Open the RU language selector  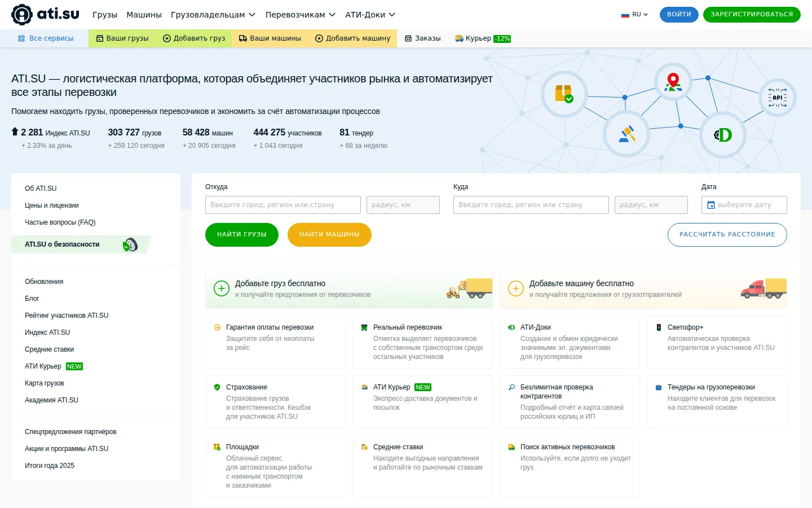point(635,15)
